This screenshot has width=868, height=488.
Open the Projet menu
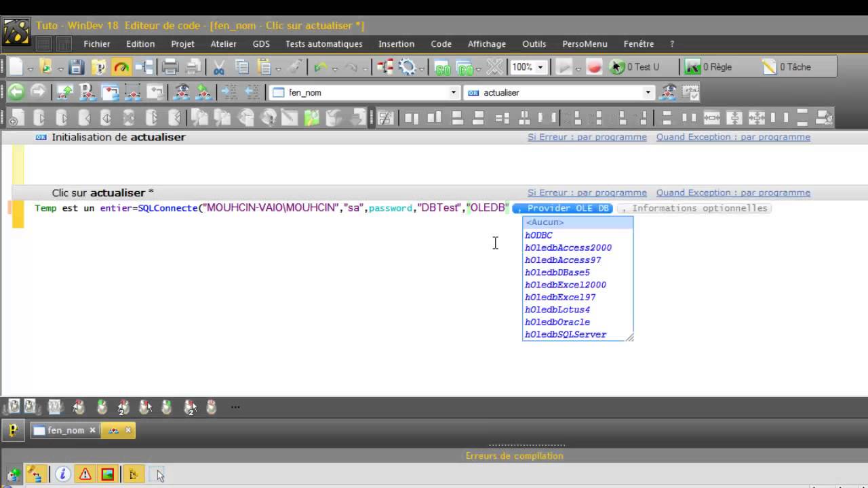183,43
